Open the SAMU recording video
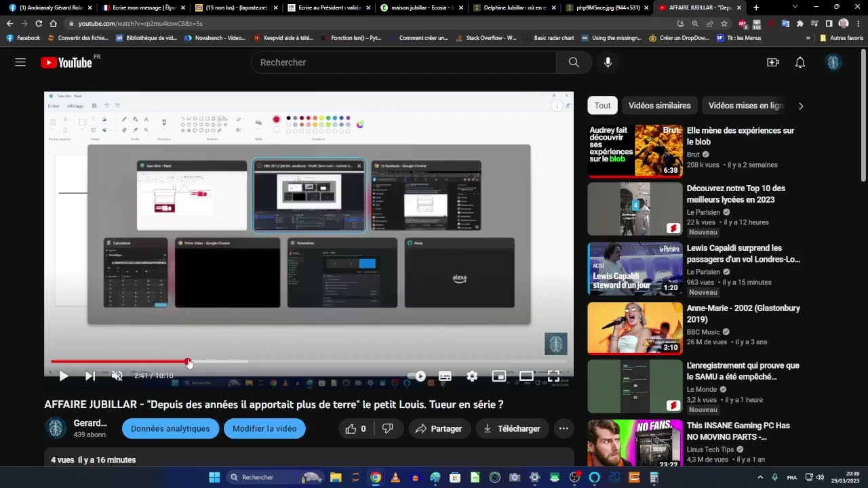Viewport: 868px width, 488px height. [x=635, y=386]
